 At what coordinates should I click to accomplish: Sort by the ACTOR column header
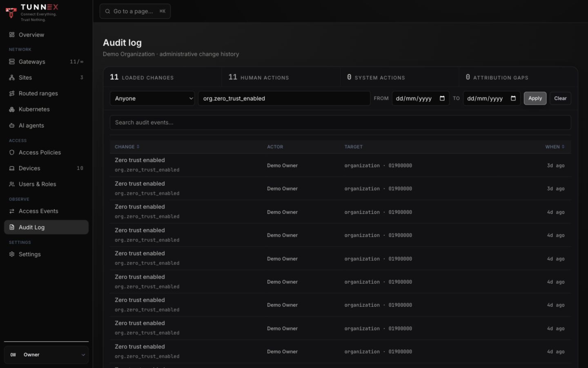coord(275,147)
